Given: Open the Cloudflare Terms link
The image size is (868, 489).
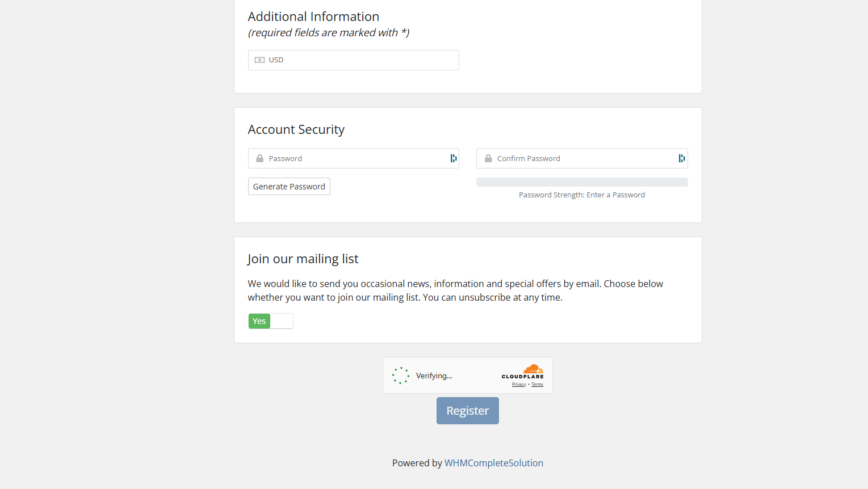Looking at the screenshot, I should click(x=537, y=385).
